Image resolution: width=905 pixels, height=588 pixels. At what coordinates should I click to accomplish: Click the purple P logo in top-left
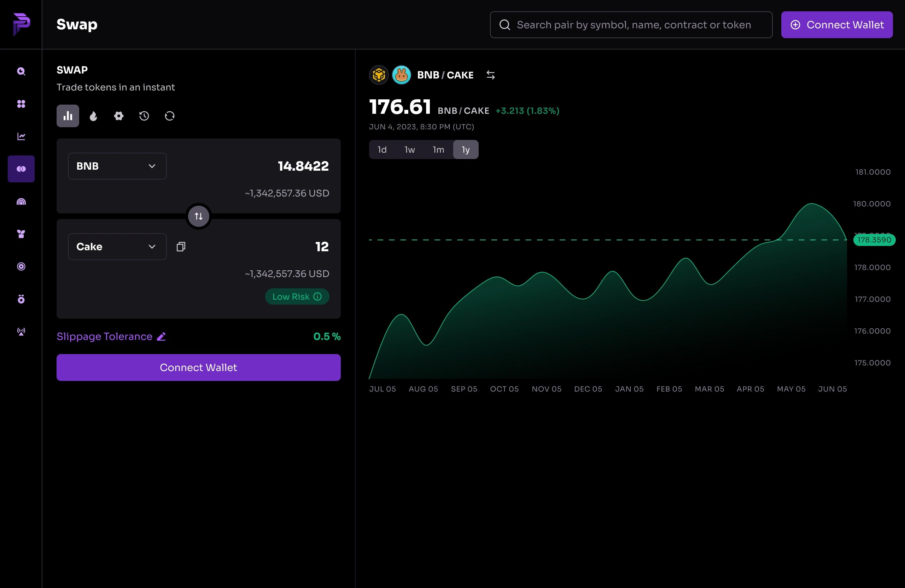(21, 24)
